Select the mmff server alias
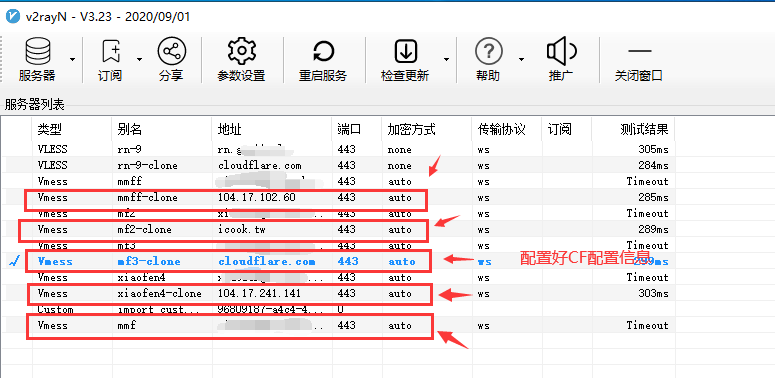Viewport: 775px width, 378px height. pyautogui.click(x=129, y=181)
